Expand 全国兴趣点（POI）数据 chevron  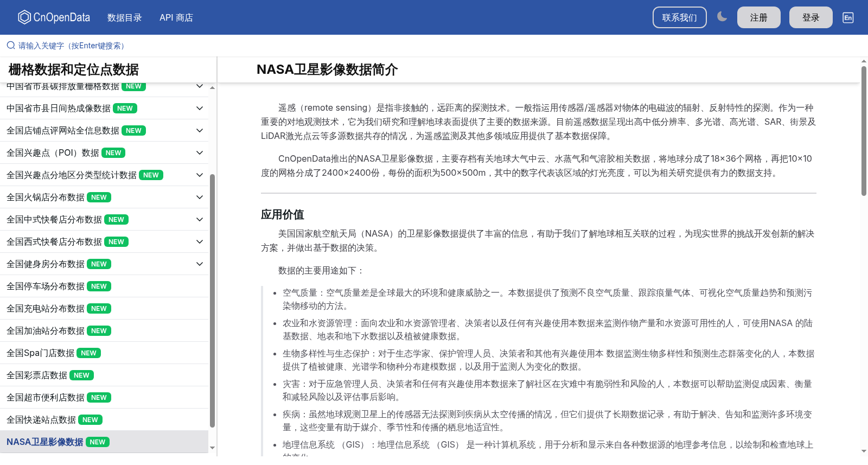(200, 153)
